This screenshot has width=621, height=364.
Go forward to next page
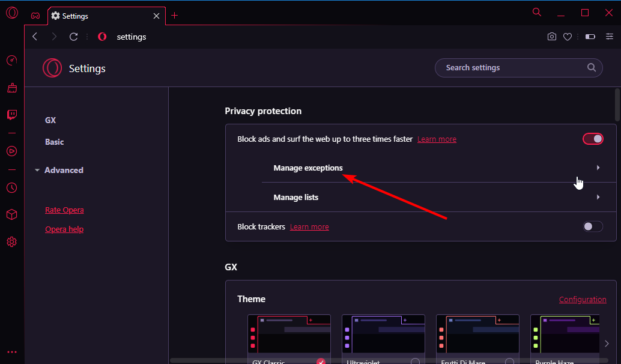tap(54, 37)
